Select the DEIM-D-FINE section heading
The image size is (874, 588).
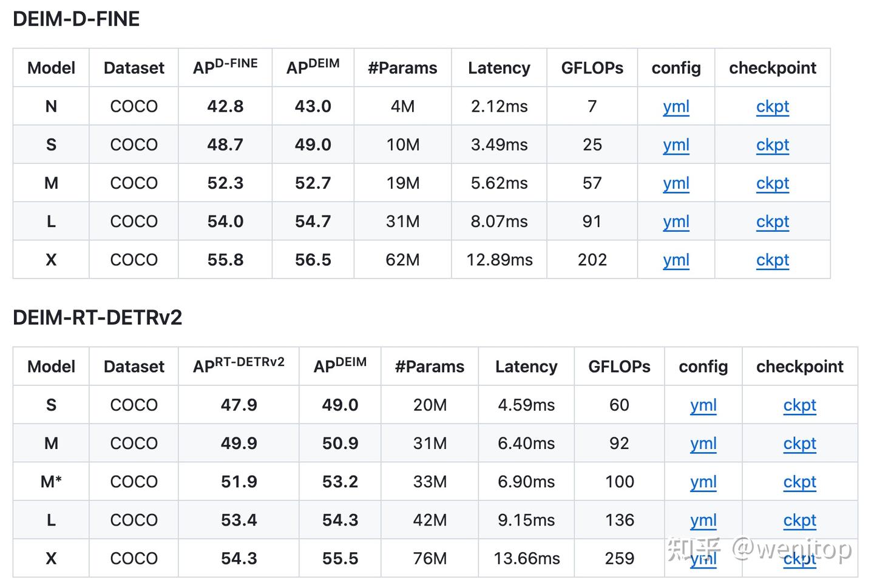76,19
